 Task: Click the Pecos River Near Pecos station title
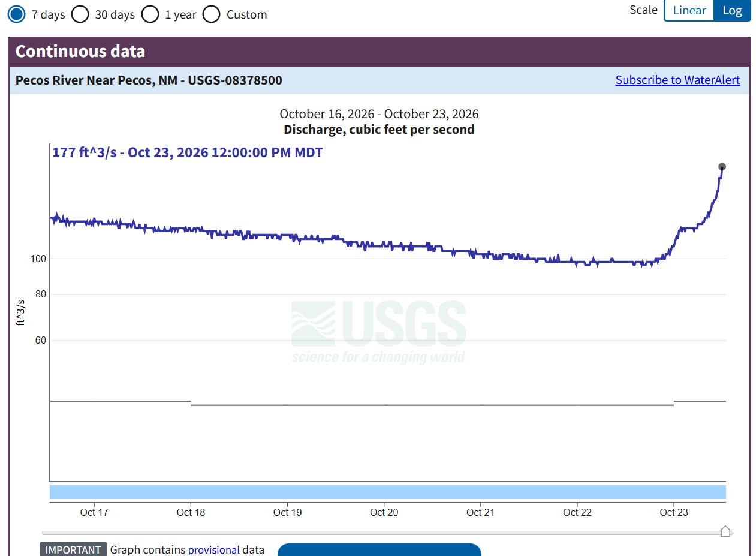(149, 80)
